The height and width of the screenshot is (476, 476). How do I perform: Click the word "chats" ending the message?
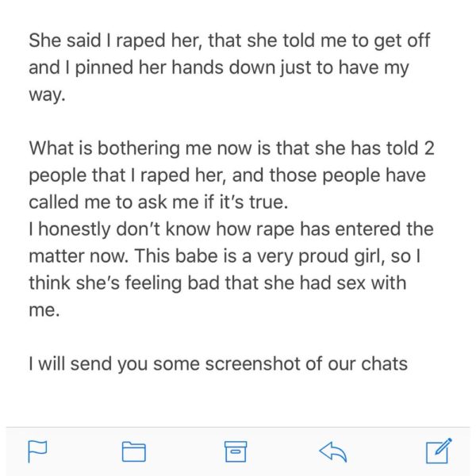tap(384, 363)
